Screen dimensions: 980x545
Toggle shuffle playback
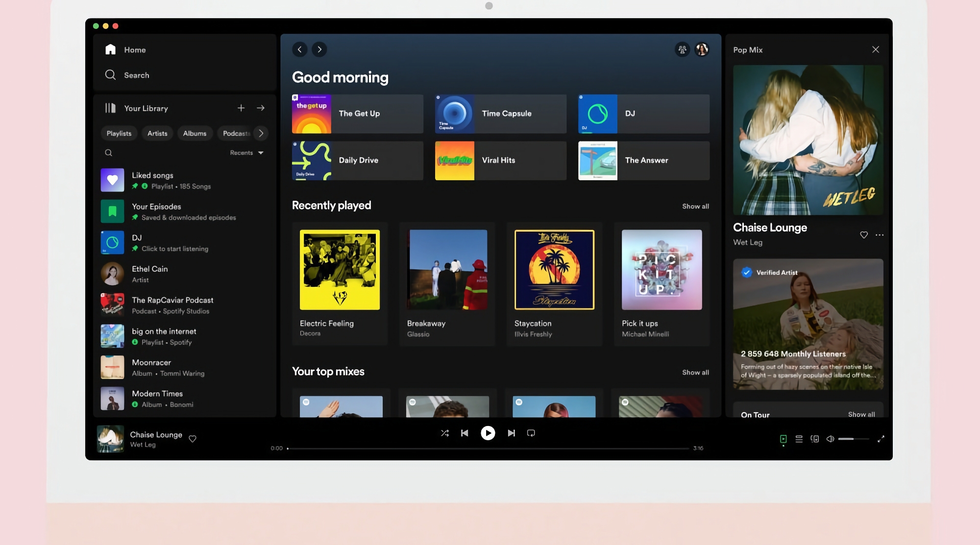[x=444, y=433]
